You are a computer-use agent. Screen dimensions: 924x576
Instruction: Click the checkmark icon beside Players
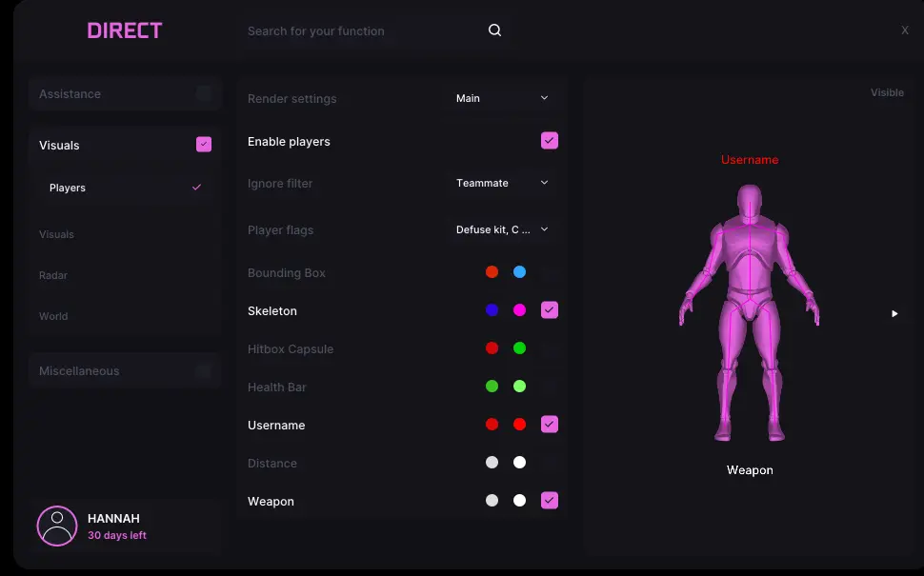point(196,188)
